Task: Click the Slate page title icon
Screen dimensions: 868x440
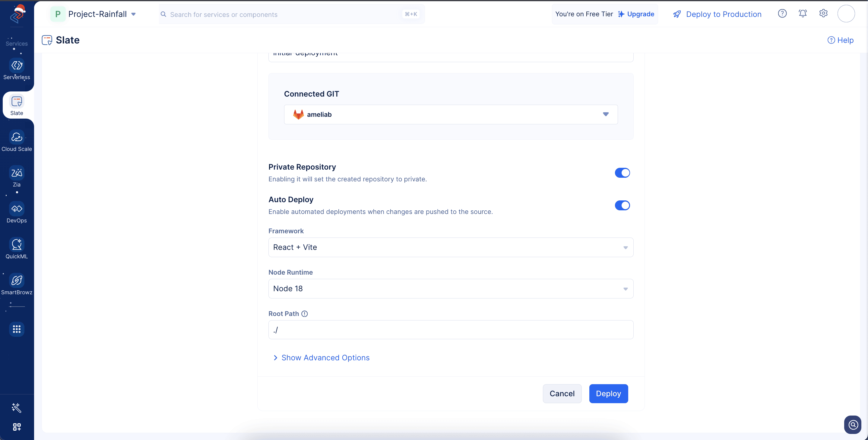Action: pos(47,40)
